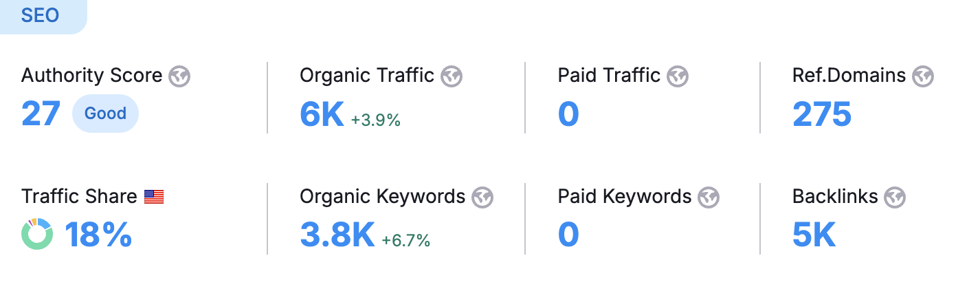Viewport: 980px width, 300px height.
Task: Click the globe icon beside Organic Keywords
Action: tap(482, 197)
